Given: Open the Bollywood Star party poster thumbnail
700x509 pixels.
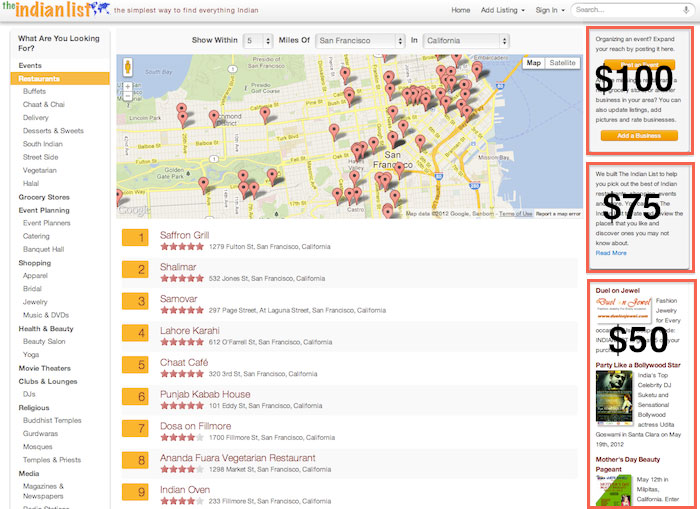Looking at the screenshot, I should pos(614,397).
